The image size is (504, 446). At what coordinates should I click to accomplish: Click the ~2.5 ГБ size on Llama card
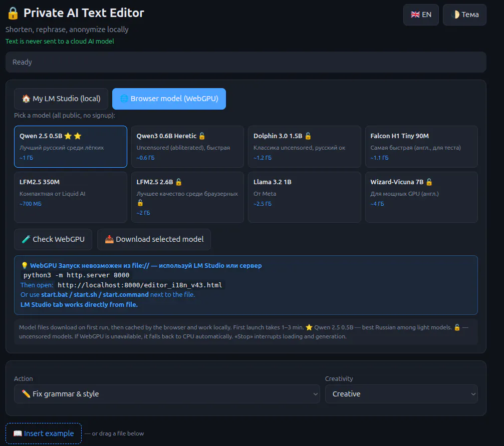pos(263,204)
